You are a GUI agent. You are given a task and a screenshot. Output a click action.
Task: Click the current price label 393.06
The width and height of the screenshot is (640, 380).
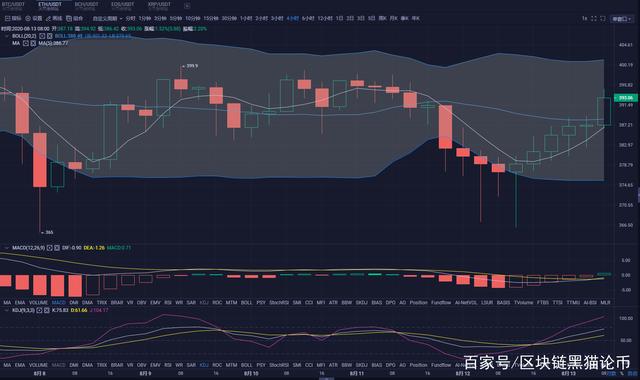coord(626,98)
